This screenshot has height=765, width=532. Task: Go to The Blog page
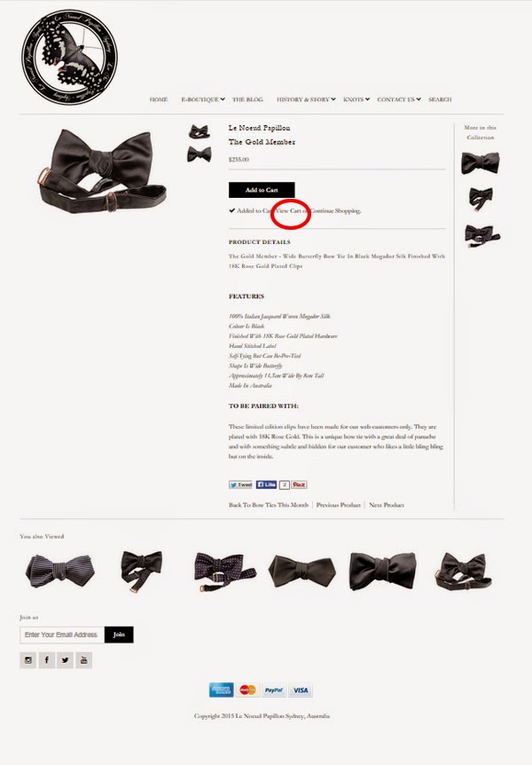[247, 99]
